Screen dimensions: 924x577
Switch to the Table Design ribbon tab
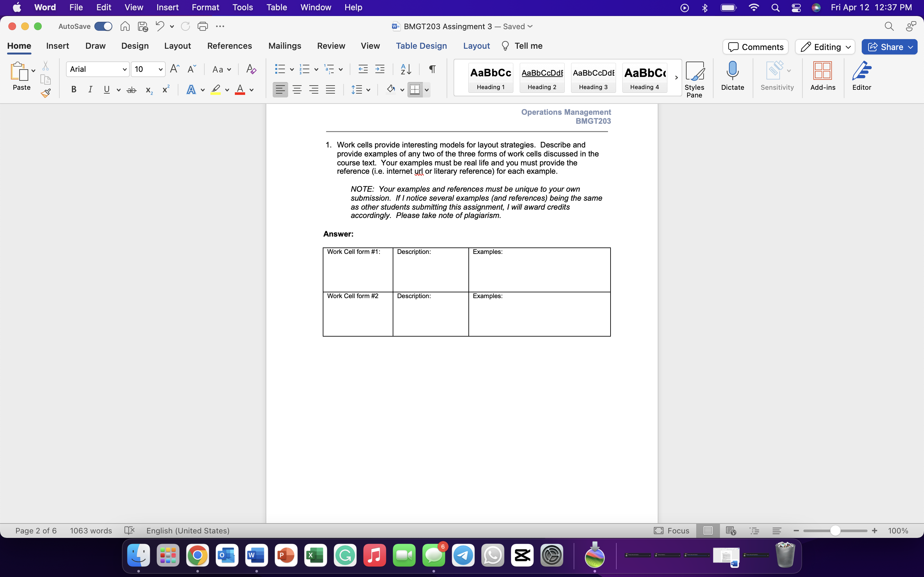point(421,46)
